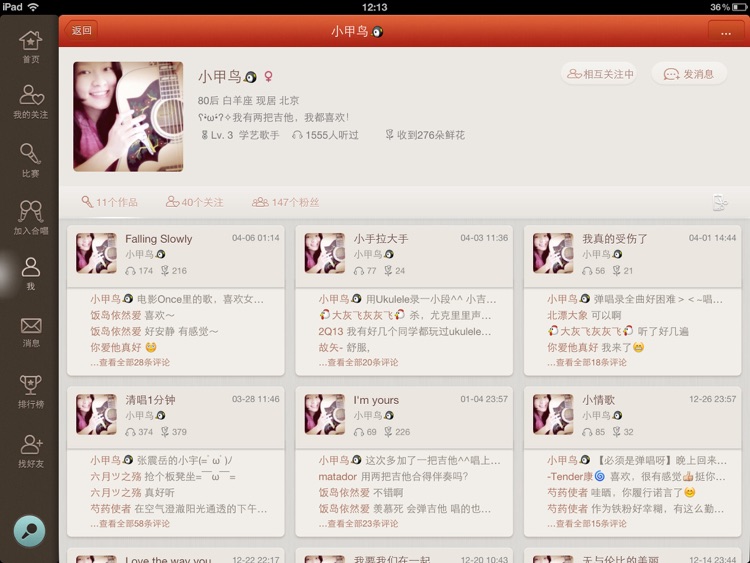Tap the female gender symbol beside profile name
Screen dimensions: 750x563
[268, 77]
